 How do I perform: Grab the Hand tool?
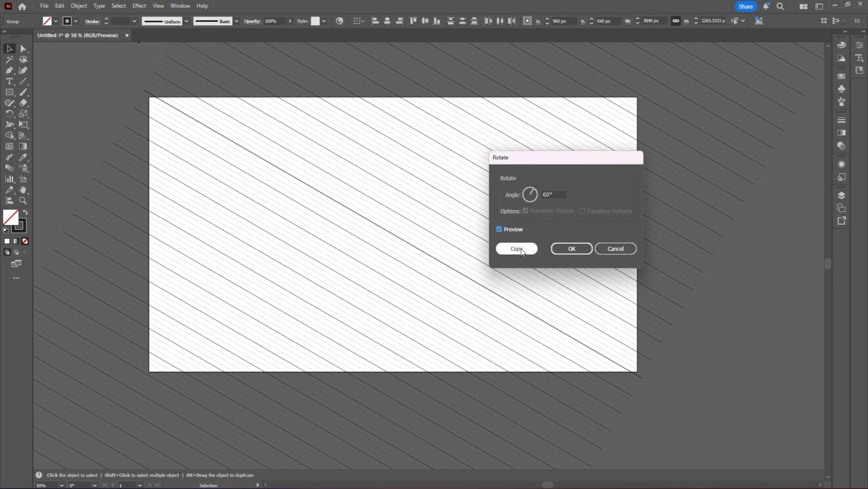click(22, 190)
